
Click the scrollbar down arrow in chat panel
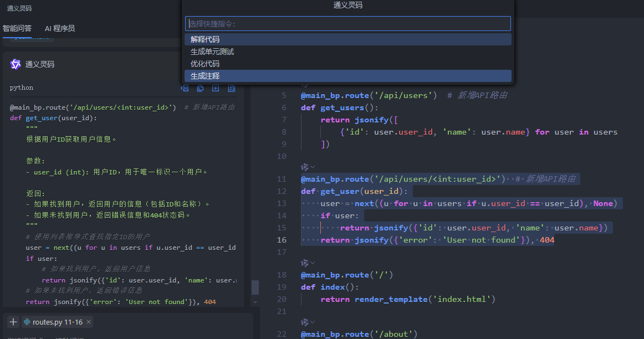pyautogui.click(x=255, y=302)
